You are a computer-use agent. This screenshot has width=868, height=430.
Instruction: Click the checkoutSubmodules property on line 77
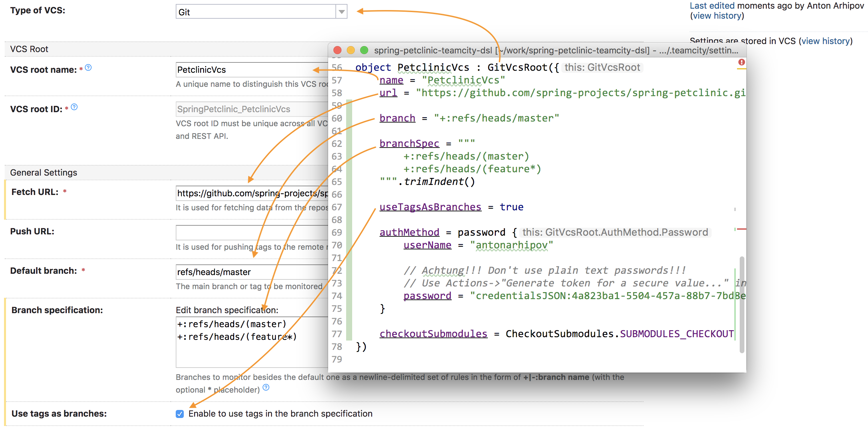tap(433, 334)
